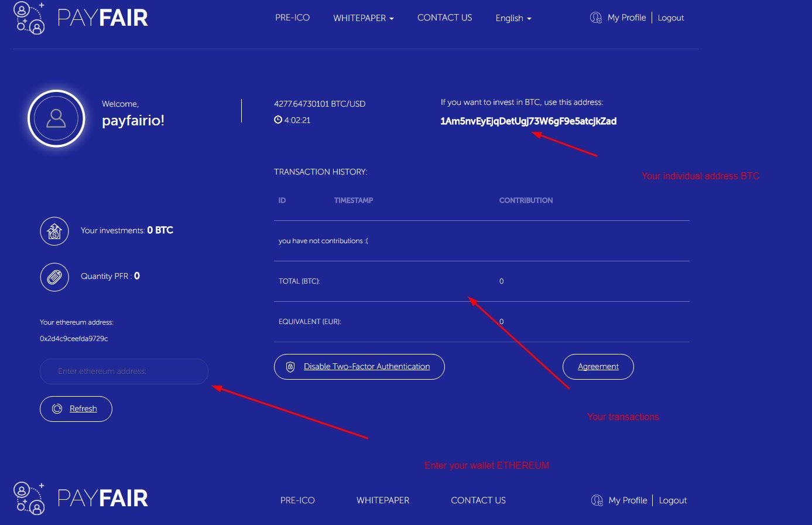
Task: Click the Refresh button
Action: 76,409
